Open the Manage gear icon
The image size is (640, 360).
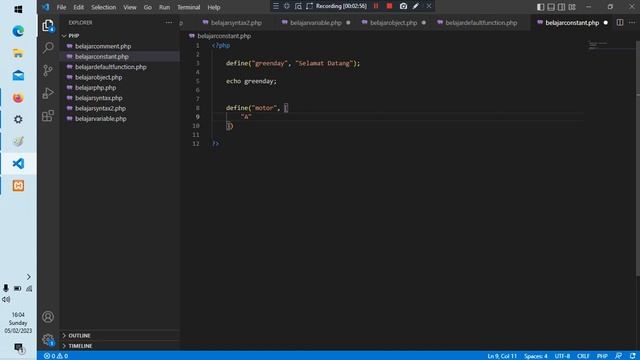48,339
